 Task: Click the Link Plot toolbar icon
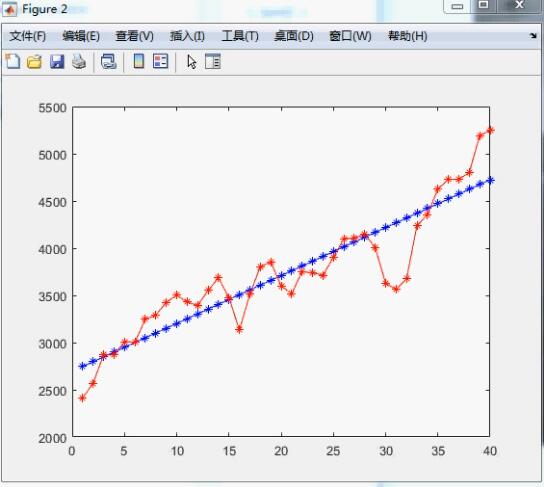tap(109, 62)
